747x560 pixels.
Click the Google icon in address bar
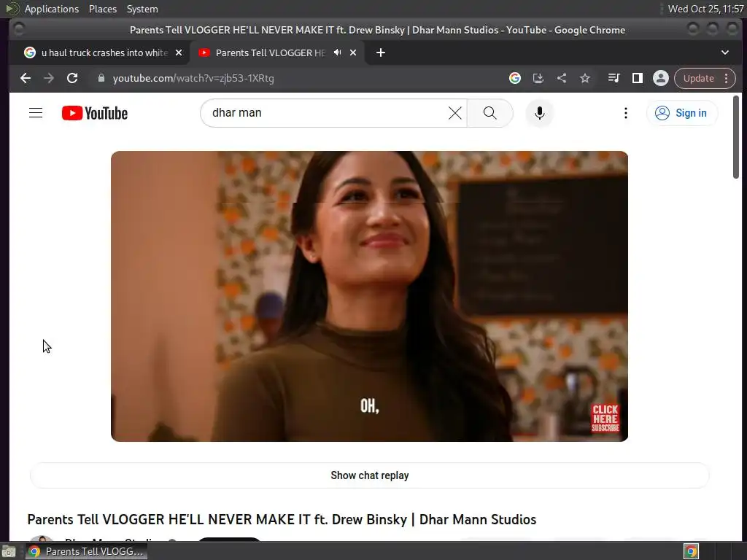click(x=514, y=78)
